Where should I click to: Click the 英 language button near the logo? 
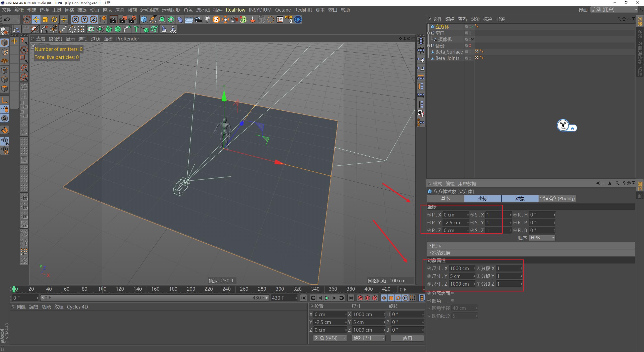[573, 128]
